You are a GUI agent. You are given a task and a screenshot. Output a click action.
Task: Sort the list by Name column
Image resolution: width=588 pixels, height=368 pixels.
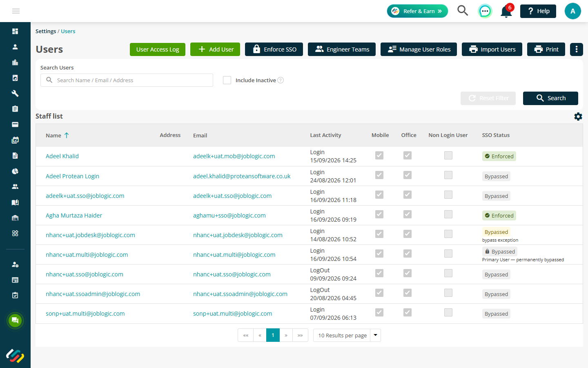(x=57, y=135)
